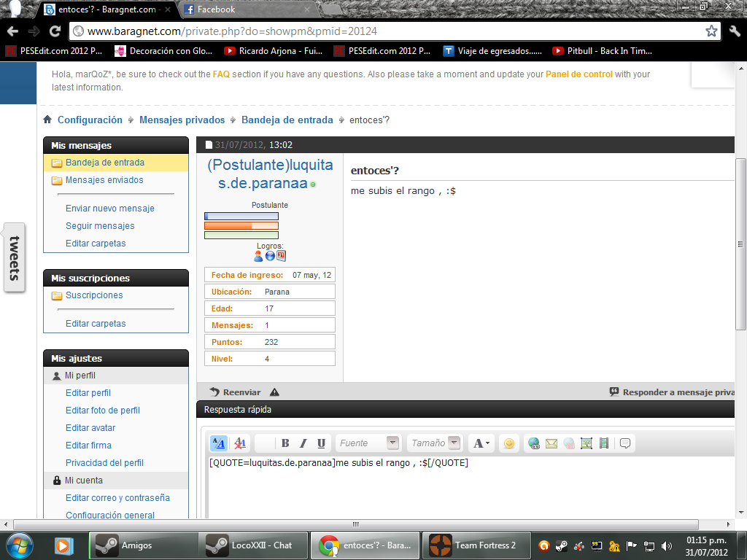Open the sender's luquitas.de.paranaa profile name
Screen dimensions: 747x560
coord(270,174)
